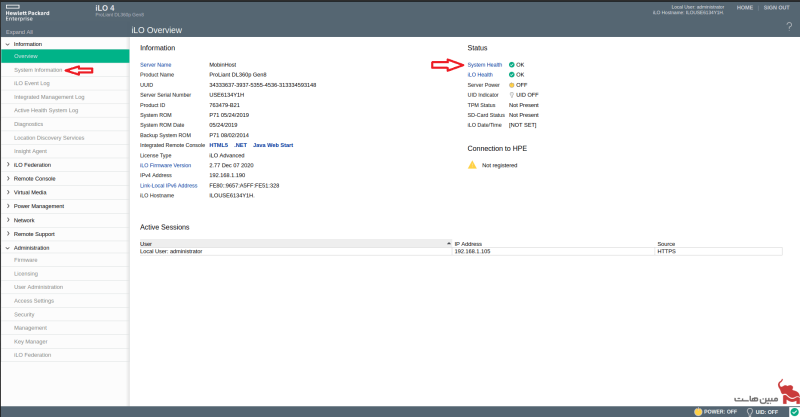
Task: Click the UID: OFF status bar icon
Action: pyautogui.click(x=749, y=411)
